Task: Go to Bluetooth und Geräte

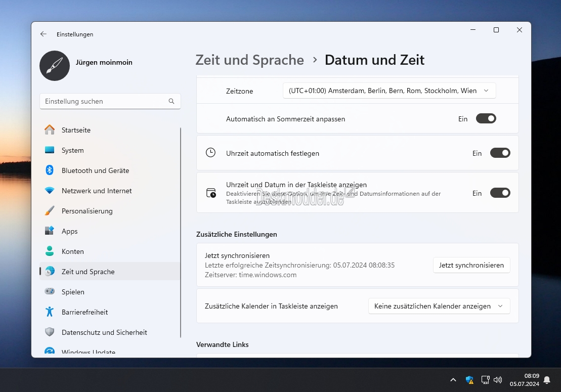Action: pyautogui.click(x=95, y=170)
